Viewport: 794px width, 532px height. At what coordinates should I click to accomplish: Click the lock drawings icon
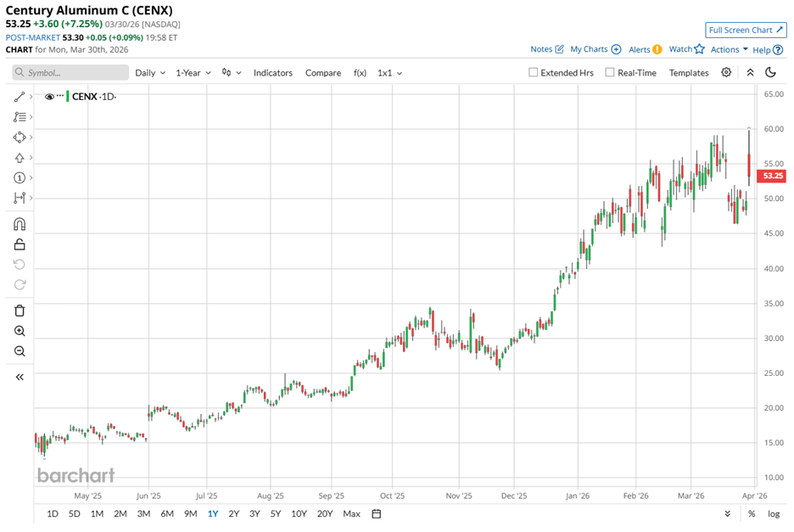pos(20,244)
